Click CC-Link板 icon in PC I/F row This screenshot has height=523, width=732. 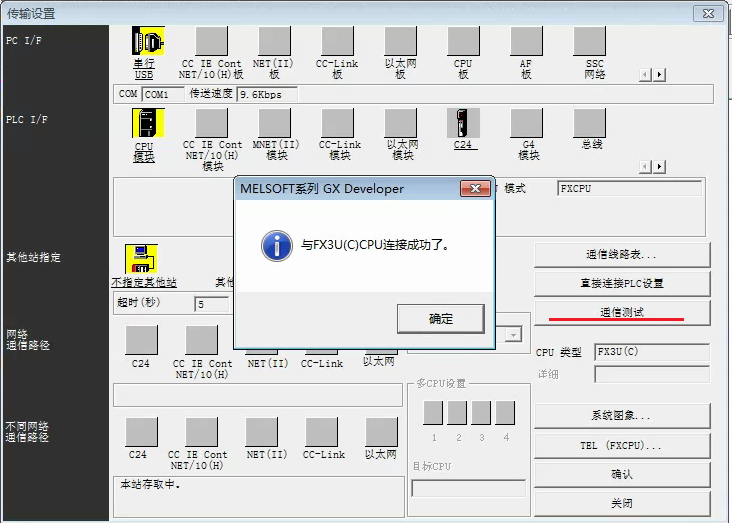[x=338, y=41]
